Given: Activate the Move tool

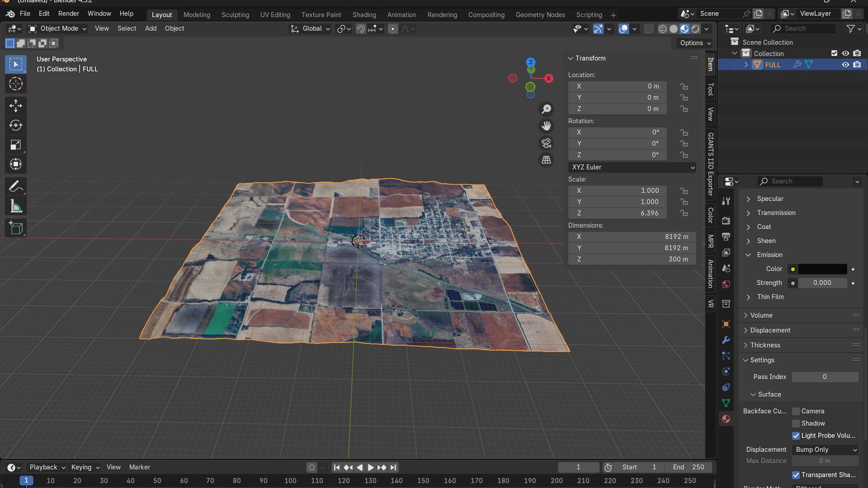Looking at the screenshot, I should tap(16, 106).
